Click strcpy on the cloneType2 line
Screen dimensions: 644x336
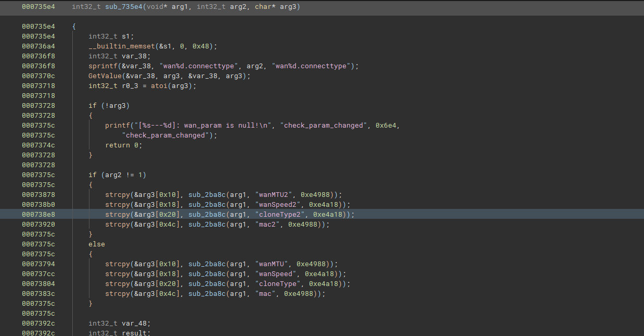[118, 214]
